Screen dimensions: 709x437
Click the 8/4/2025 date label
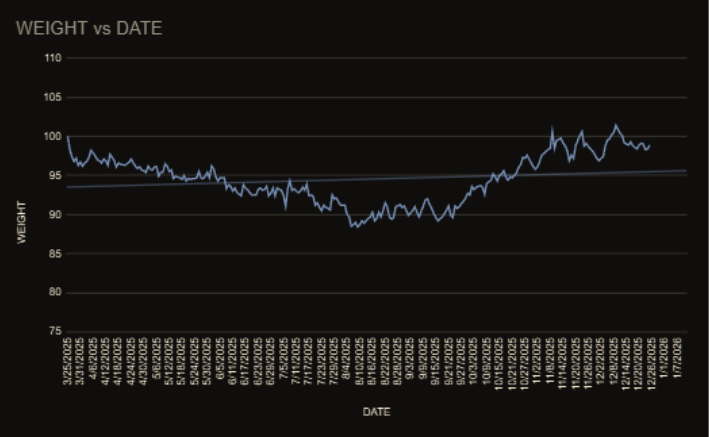(346, 358)
